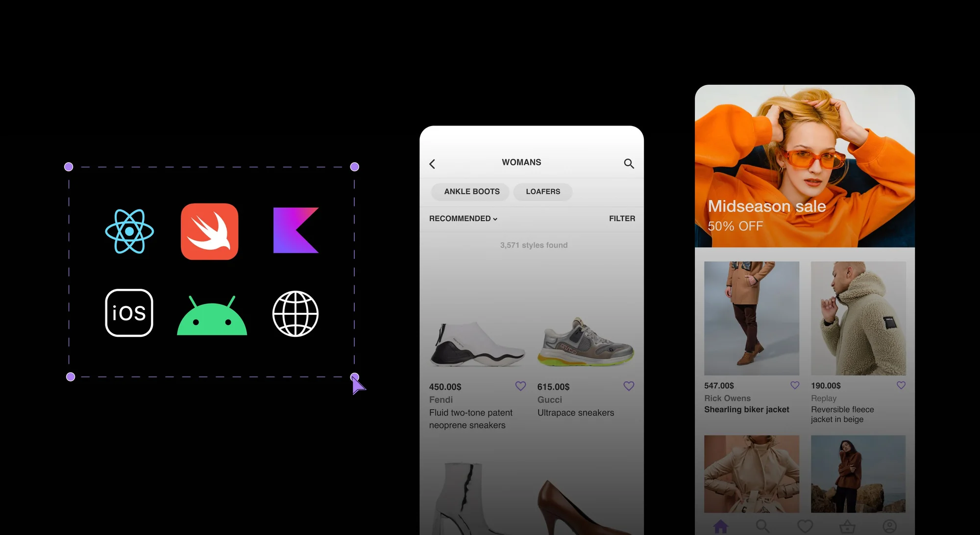Select the LOAFERS tab
980x535 pixels.
coord(543,191)
